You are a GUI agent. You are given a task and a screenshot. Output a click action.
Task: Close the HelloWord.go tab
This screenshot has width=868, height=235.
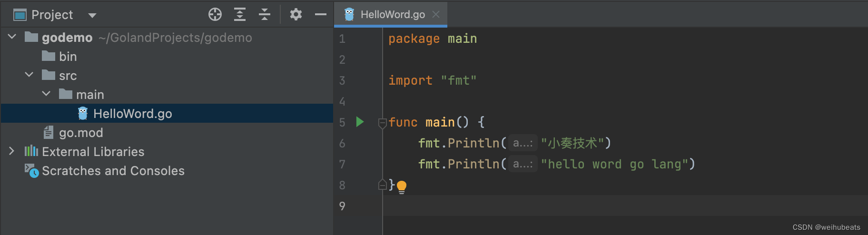tap(436, 15)
